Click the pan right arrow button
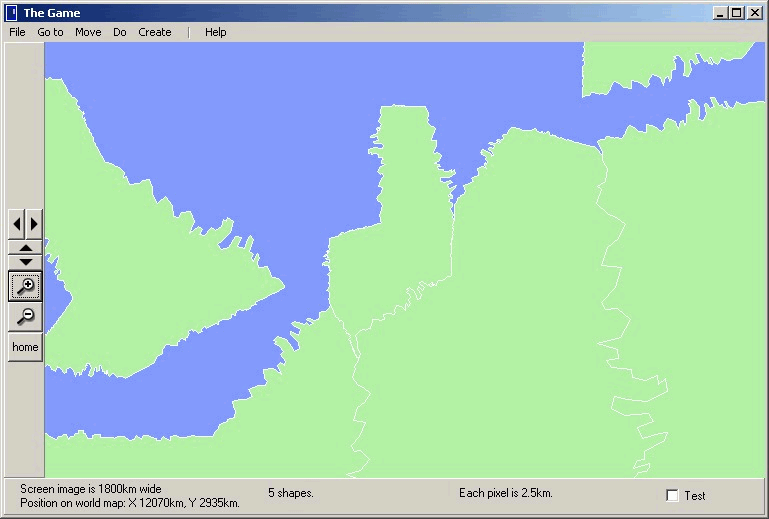 [x=34, y=223]
